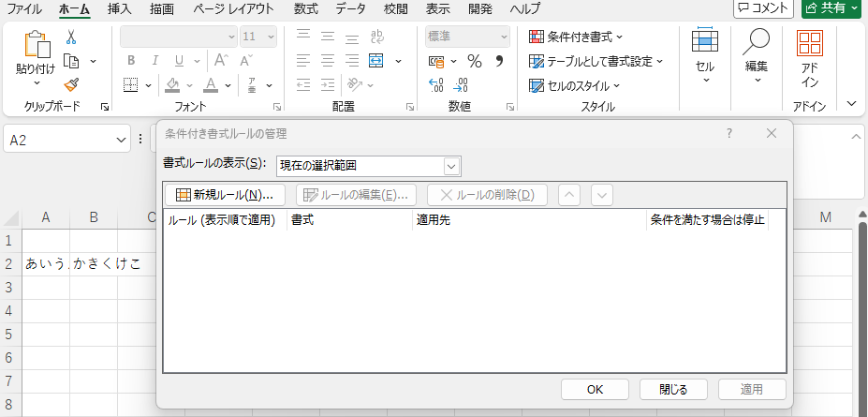The image size is (868, 417).
Task: Increase decimal places icon
Action: click(x=436, y=84)
